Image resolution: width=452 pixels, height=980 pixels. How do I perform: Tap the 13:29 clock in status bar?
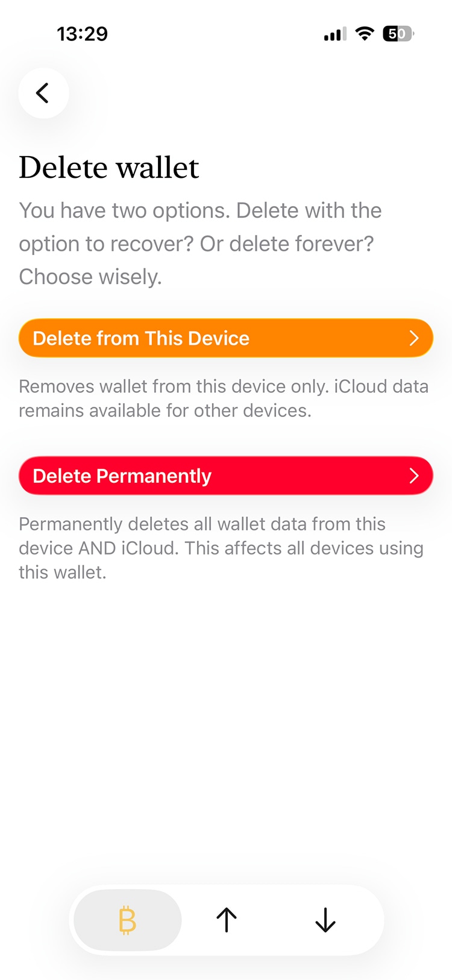coord(83,34)
